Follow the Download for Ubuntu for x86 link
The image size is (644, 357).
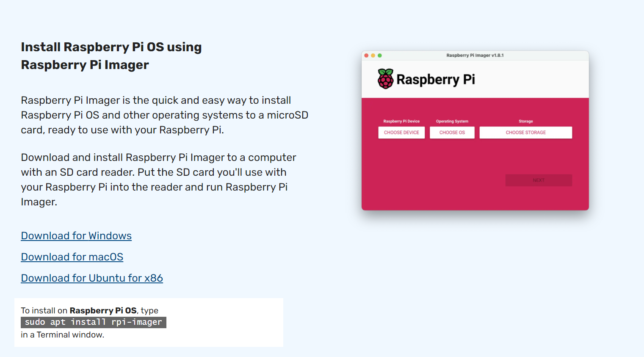point(92,278)
